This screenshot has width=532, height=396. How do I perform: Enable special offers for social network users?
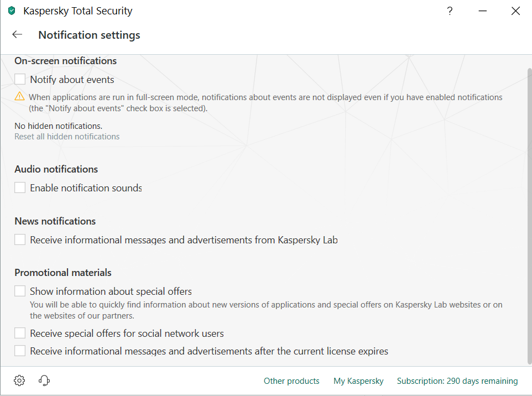(x=20, y=334)
